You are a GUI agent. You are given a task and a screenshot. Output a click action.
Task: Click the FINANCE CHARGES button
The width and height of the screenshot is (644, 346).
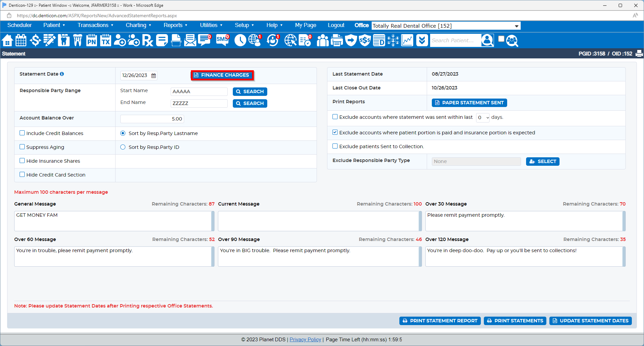[222, 75]
